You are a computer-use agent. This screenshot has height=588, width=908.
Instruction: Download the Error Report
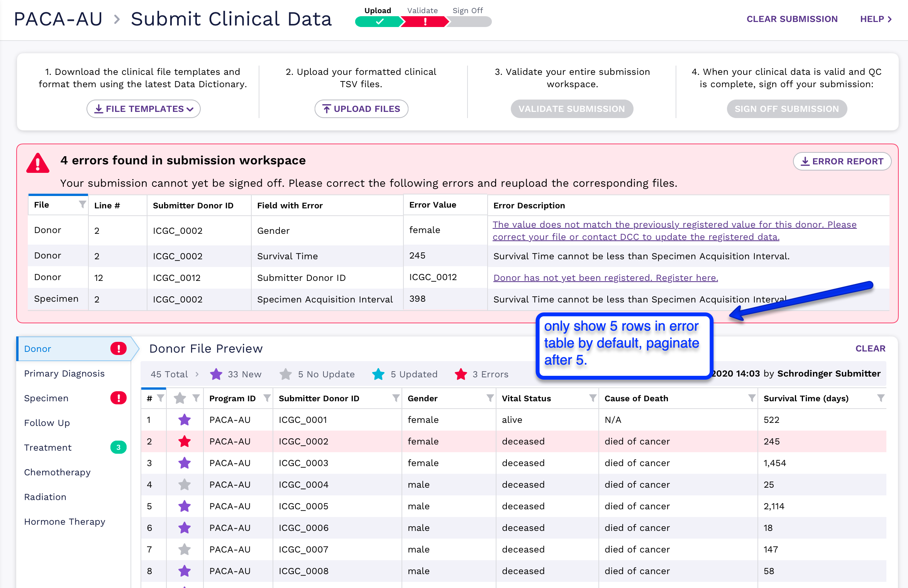pyautogui.click(x=842, y=161)
